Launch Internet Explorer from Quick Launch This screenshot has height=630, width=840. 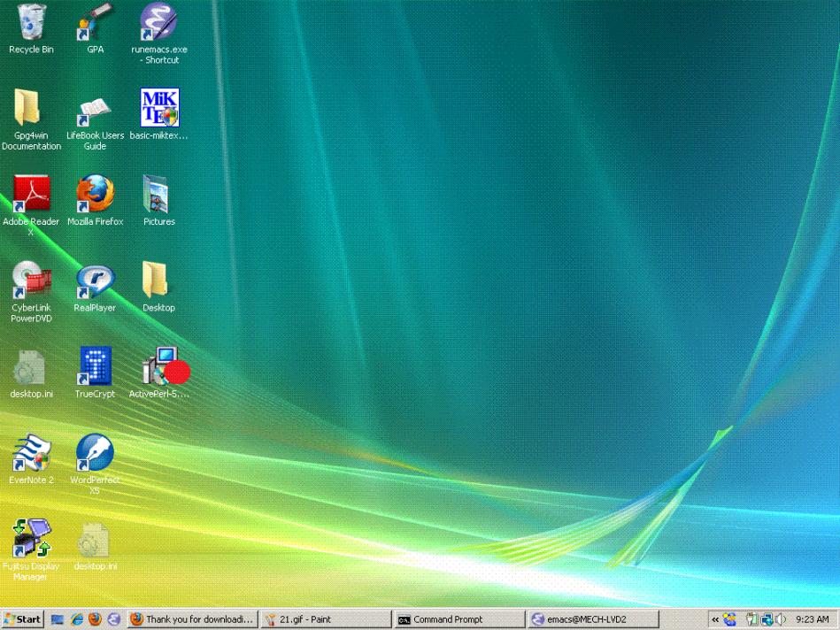(x=77, y=619)
